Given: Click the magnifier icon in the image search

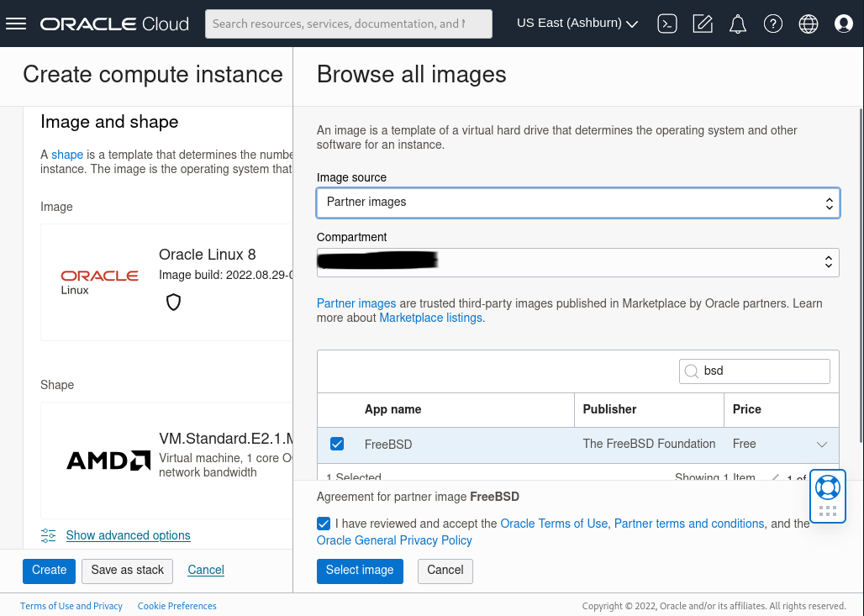Looking at the screenshot, I should pos(692,371).
